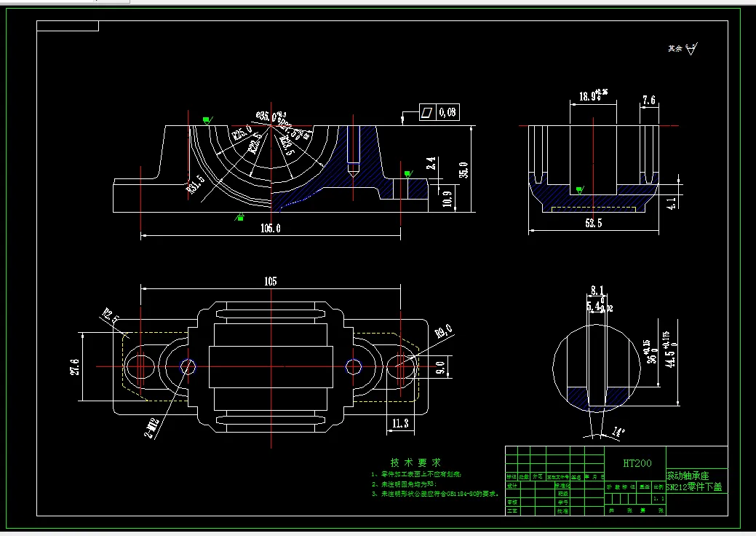
Task: Pick the left blue circle in plan view
Action: point(188,366)
